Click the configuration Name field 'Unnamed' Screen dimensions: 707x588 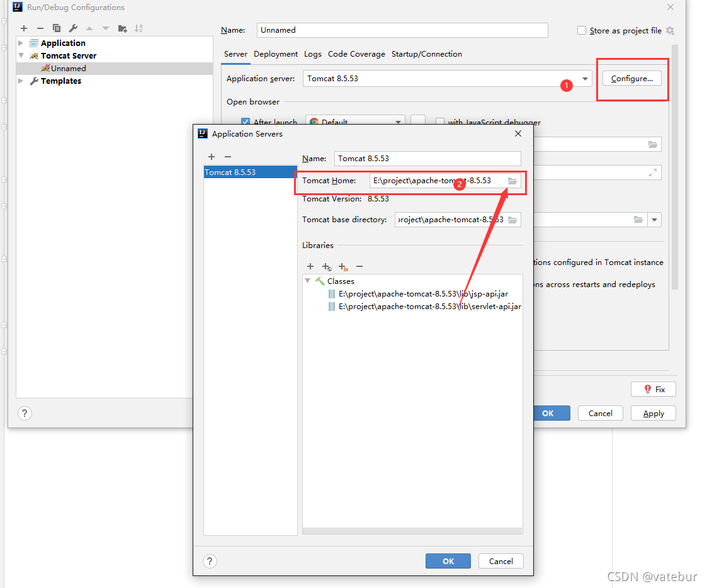[402, 30]
